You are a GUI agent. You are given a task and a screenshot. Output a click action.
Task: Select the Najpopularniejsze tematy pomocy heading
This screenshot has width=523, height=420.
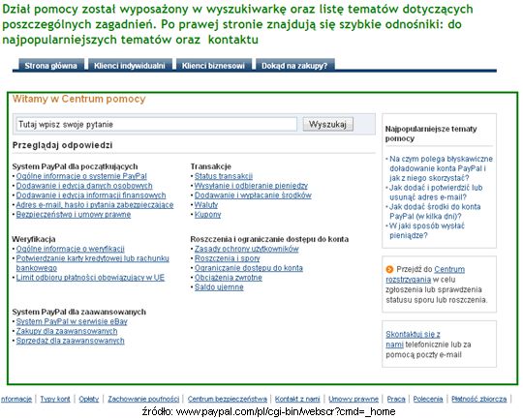click(x=431, y=134)
